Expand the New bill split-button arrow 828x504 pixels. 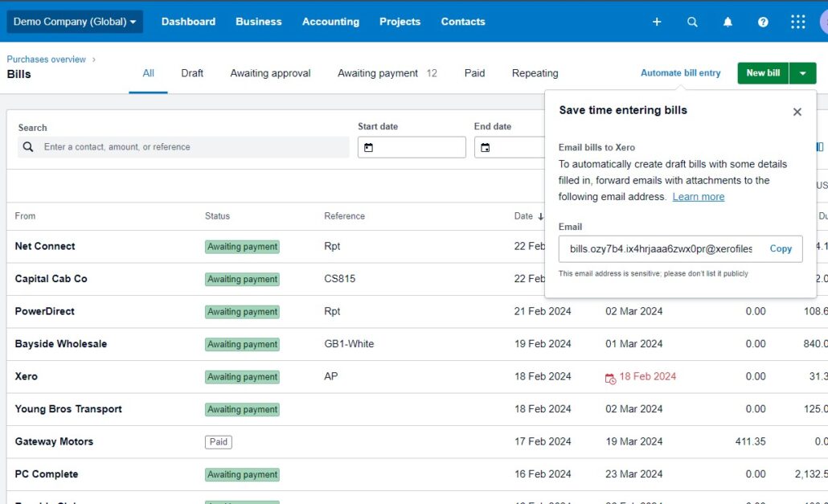coord(803,72)
